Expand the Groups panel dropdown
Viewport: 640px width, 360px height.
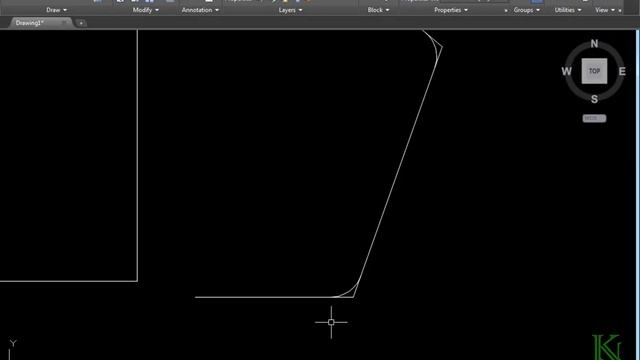click(x=527, y=10)
